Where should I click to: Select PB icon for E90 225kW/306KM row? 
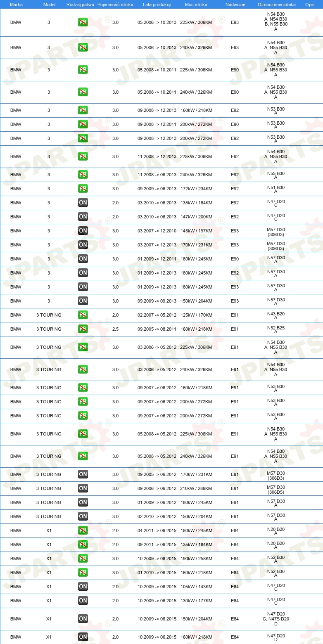[83, 70]
